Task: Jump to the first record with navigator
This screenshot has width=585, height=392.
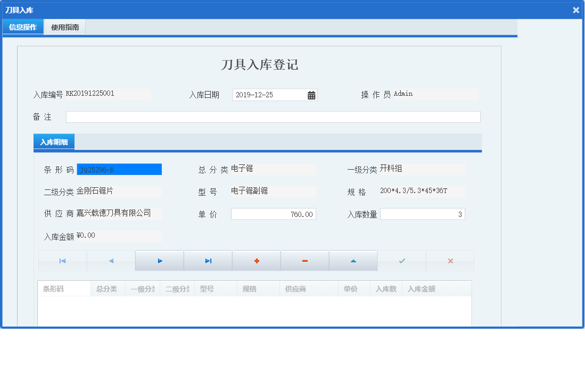Action: click(62, 260)
